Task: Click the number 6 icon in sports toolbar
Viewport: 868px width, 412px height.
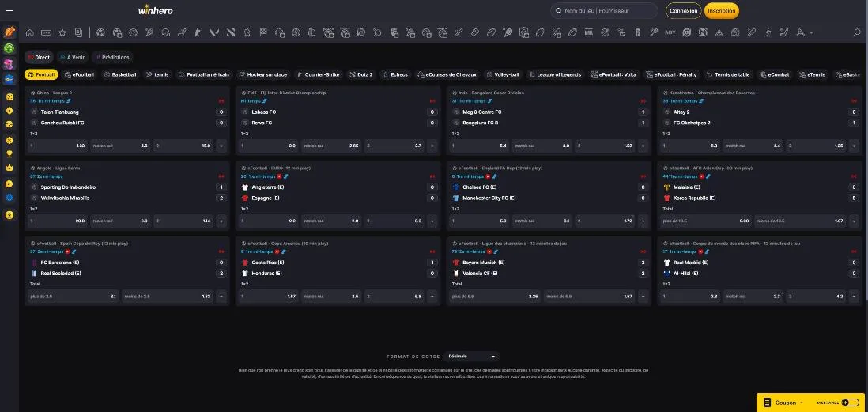Action: pyautogui.click(x=638, y=32)
